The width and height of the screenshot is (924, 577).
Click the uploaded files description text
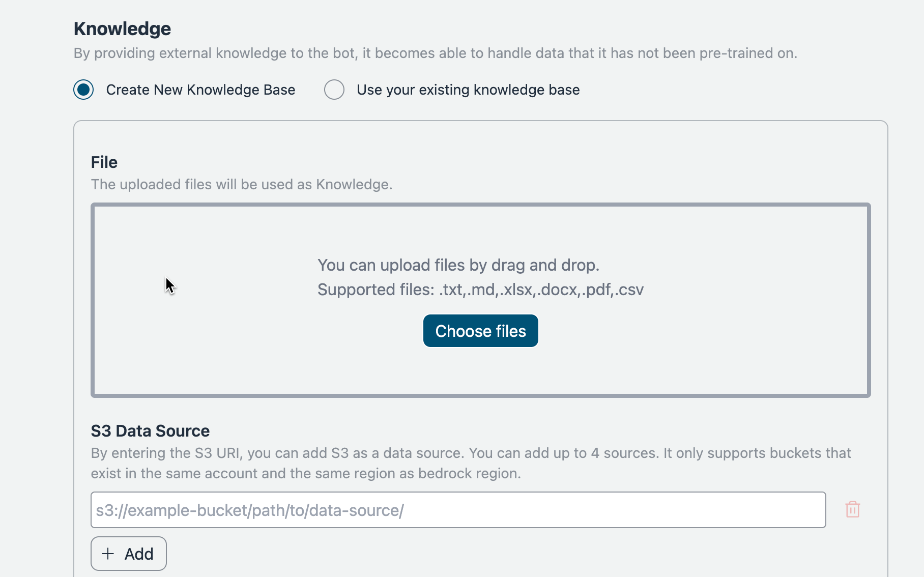pyautogui.click(x=242, y=184)
